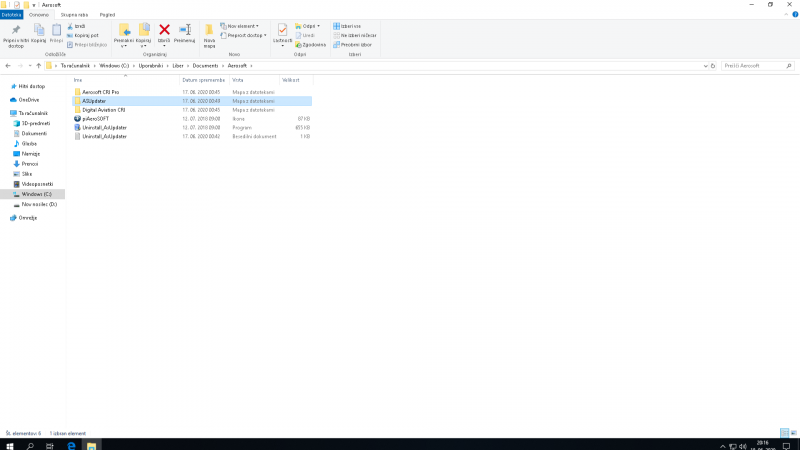Click Prilepi bližnjico in the ribbon
This screenshot has height=450, width=800.
point(87,45)
